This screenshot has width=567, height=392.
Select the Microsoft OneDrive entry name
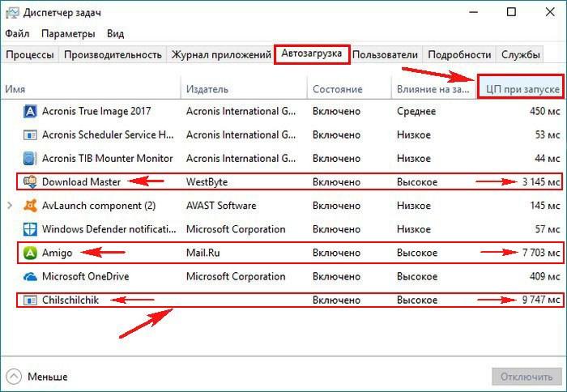(x=85, y=277)
